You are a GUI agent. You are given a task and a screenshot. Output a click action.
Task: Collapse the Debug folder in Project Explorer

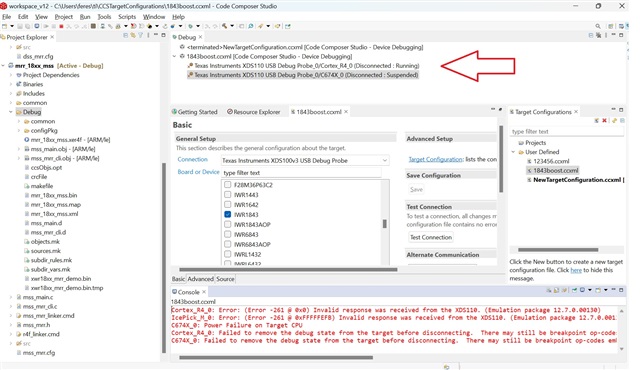[x=11, y=112]
